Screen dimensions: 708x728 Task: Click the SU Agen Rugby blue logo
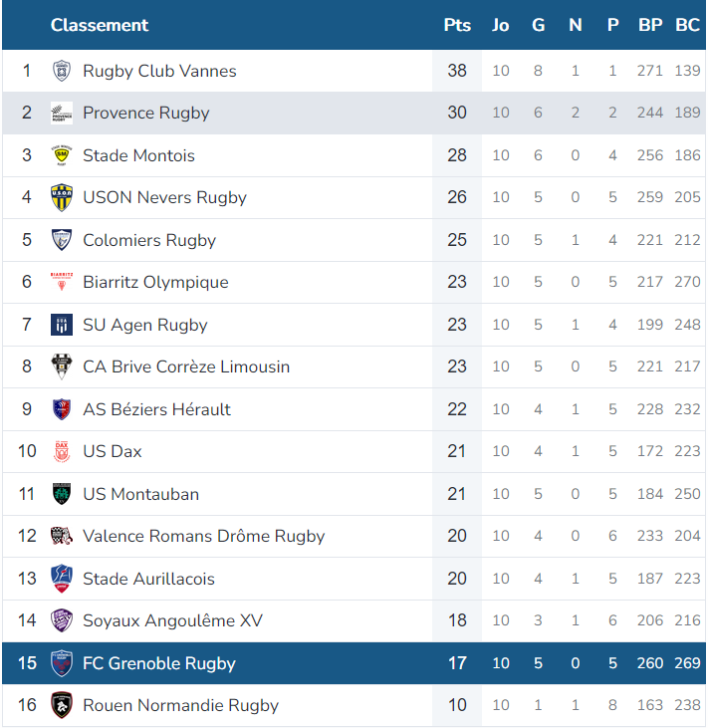coord(62,325)
